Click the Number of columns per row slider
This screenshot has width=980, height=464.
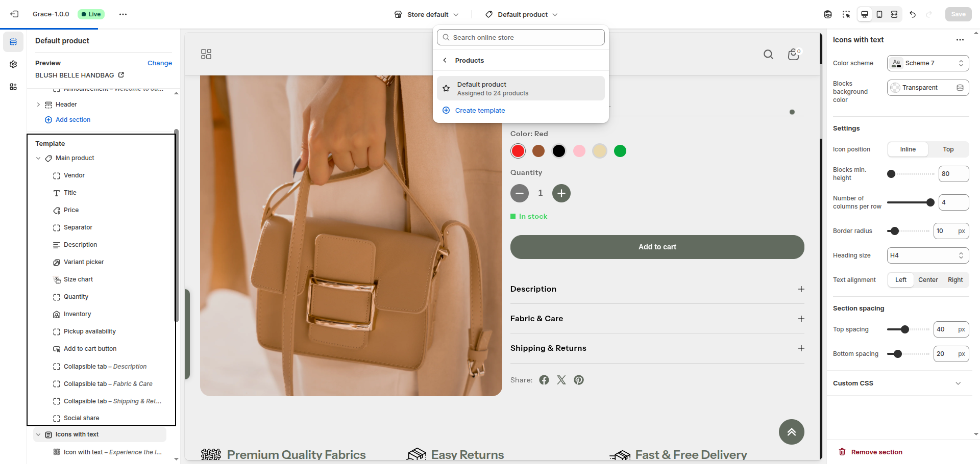pyautogui.click(x=911, y=202)
